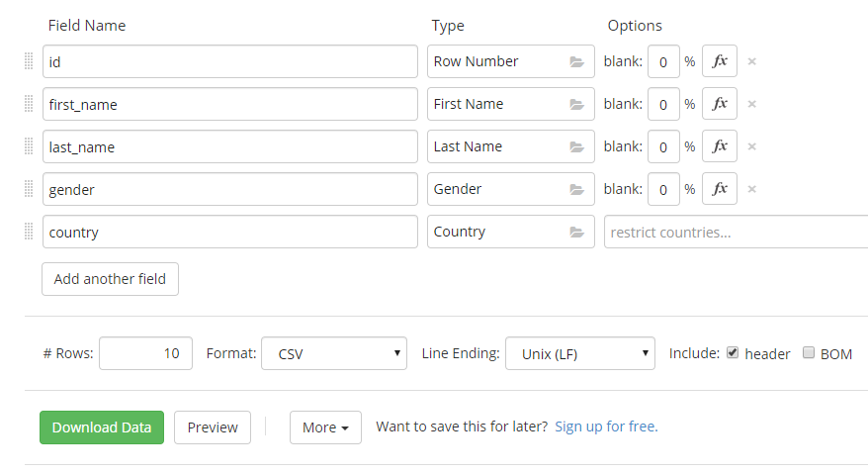Remove the gender field row

coord(751,189)
